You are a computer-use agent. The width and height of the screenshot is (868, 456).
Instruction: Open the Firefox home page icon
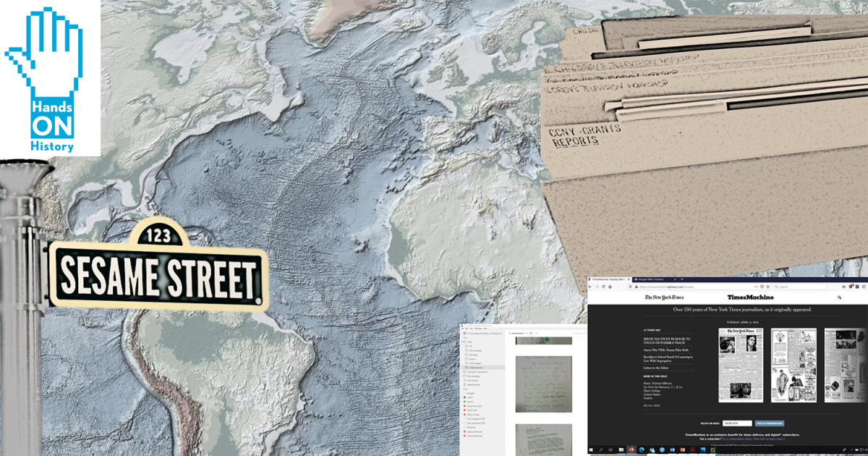point(610,287)
